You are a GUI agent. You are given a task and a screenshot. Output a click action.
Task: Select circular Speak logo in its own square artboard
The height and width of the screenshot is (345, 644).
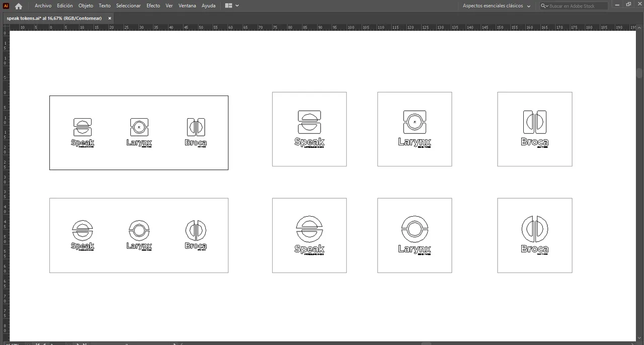tap(309, 235)
